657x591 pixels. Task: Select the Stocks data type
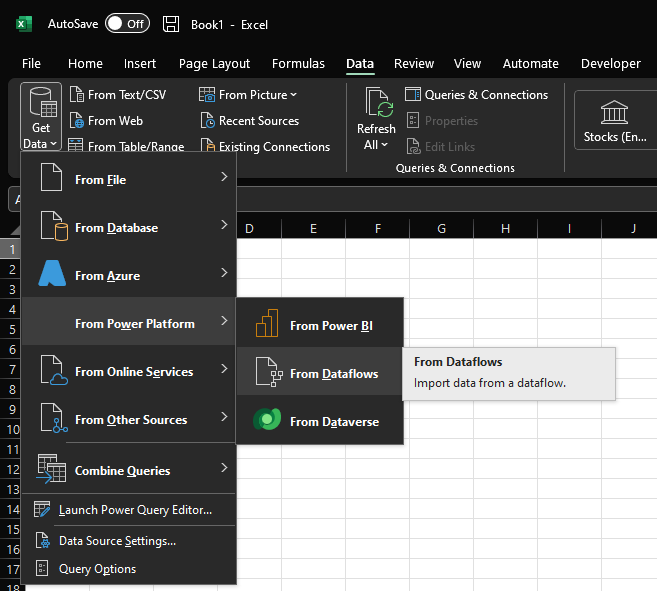click(615, 120)
